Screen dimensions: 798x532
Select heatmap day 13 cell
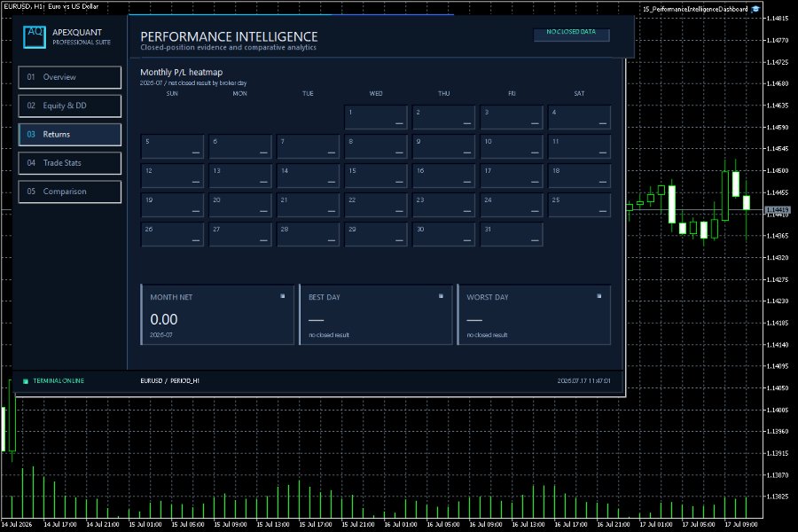click(x=240, y=176)
